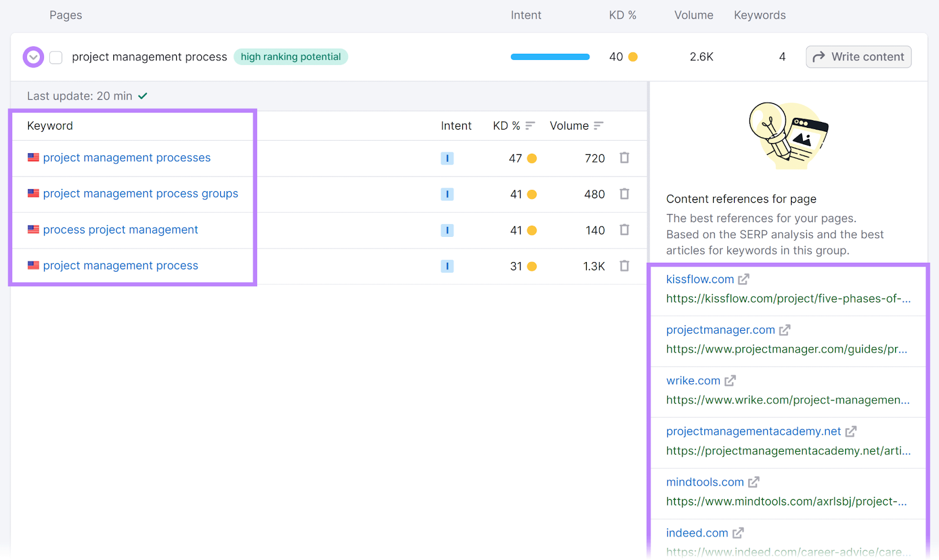939x560 pixels.
Task: Click the Keywords column header
Action: tap(759, 15)
